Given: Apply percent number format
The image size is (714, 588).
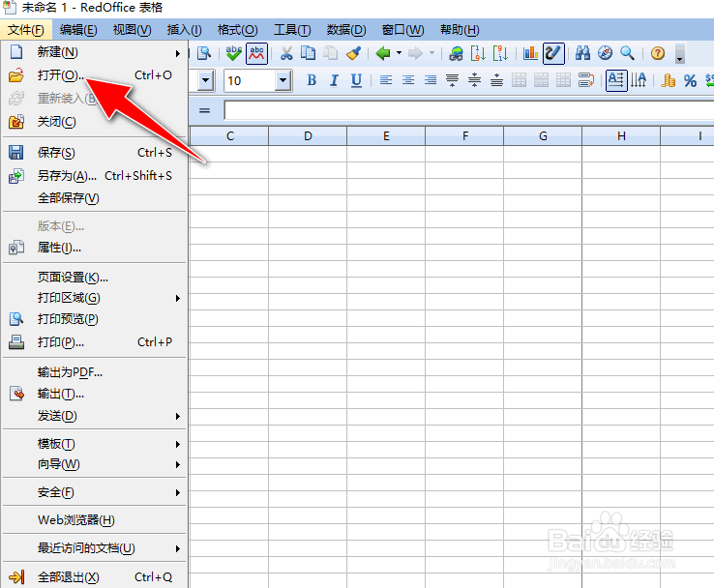Looking at the screenshot, I should click(x=691, y=81).
